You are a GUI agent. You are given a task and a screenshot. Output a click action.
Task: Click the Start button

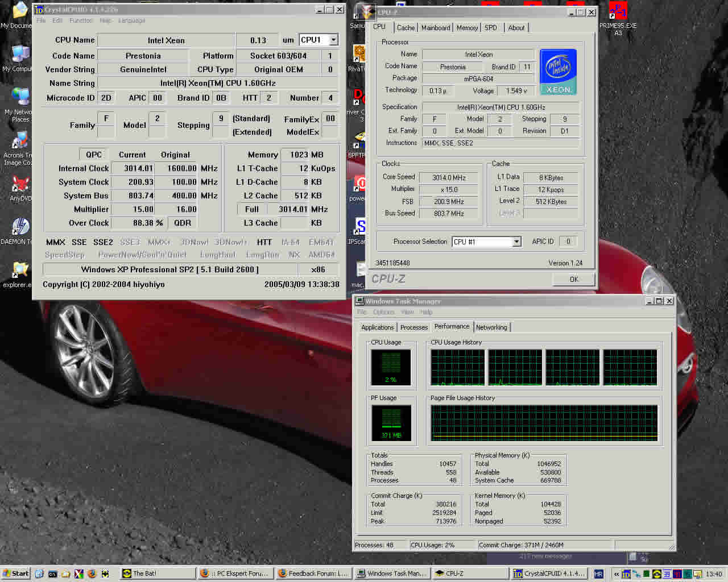[x=16, y=573]
